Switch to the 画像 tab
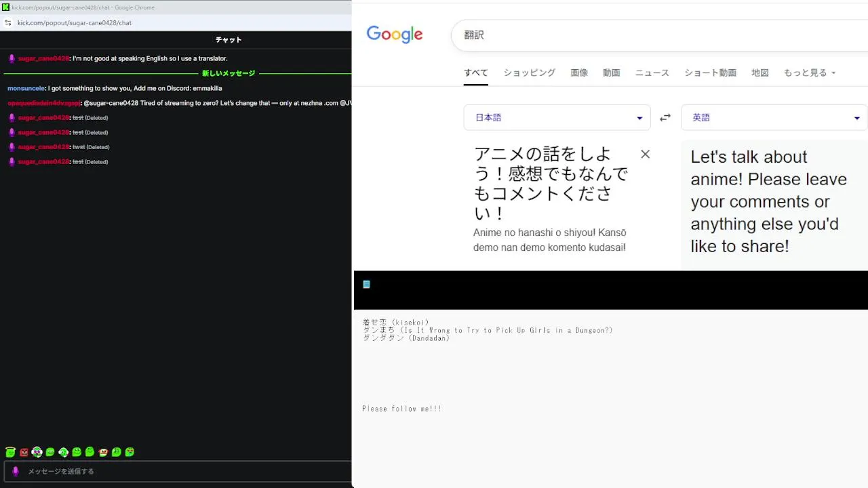Image resolution: width=868 pixels, height=488 pixels. coord(579,73)
